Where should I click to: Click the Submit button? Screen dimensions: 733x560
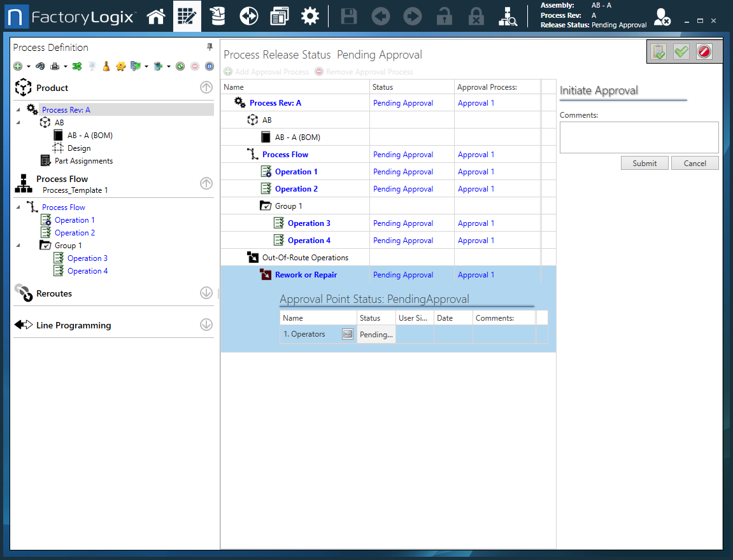644,164
